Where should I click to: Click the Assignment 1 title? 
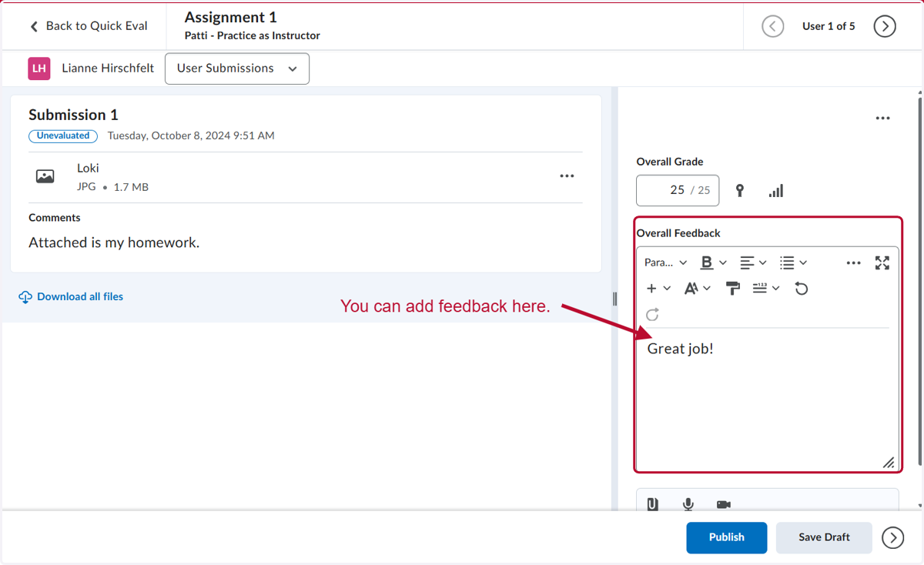pos(231,17)
